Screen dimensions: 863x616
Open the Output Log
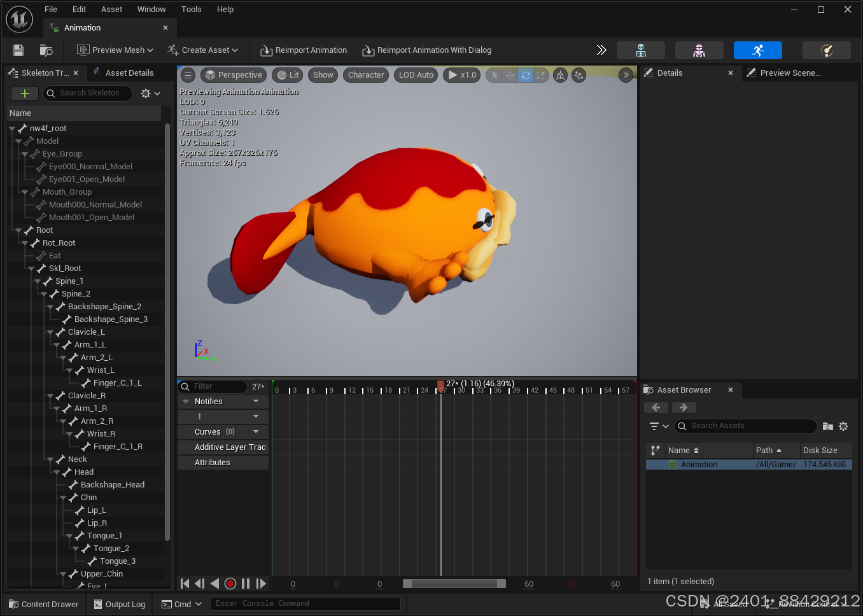click(120, 605)
